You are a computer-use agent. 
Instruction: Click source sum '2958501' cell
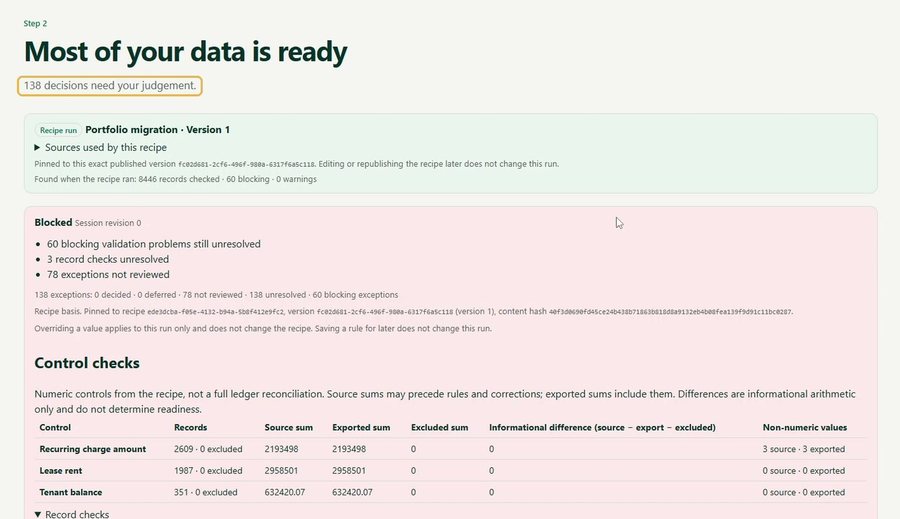tap(281, 471)
